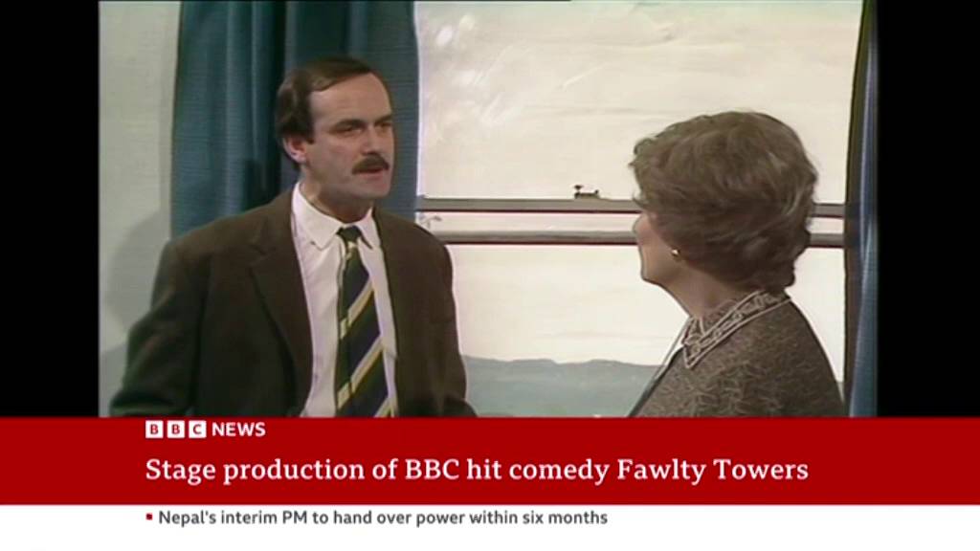Click the small ship on the window horizon
This screenshot has height=551, width=980.
(586, 191)
